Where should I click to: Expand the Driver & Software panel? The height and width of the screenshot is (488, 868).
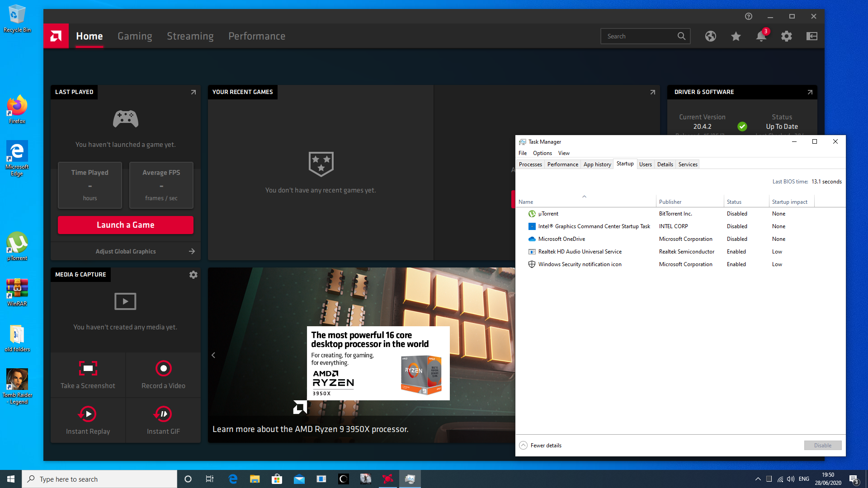(x=810, y=92)
